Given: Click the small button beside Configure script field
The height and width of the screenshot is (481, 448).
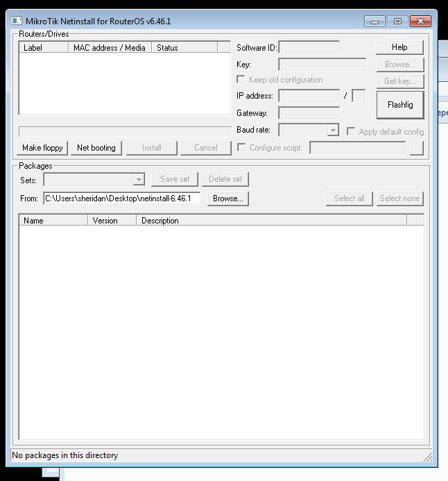Looking at the screenshot, I should point(417,148).
